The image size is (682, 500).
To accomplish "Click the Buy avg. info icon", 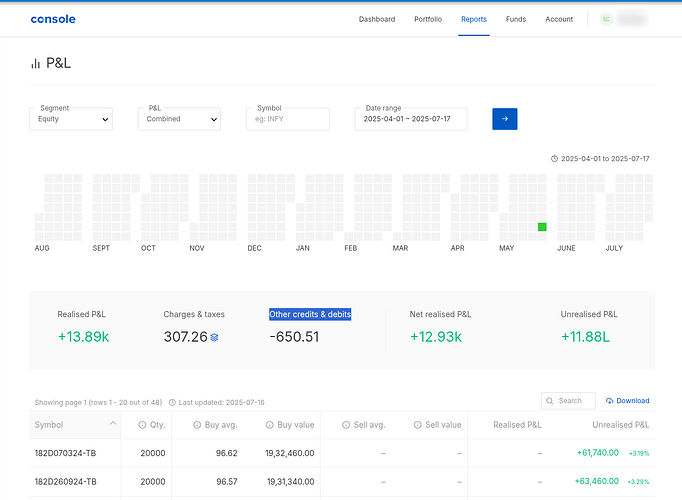I will click(x=197, y=425).
